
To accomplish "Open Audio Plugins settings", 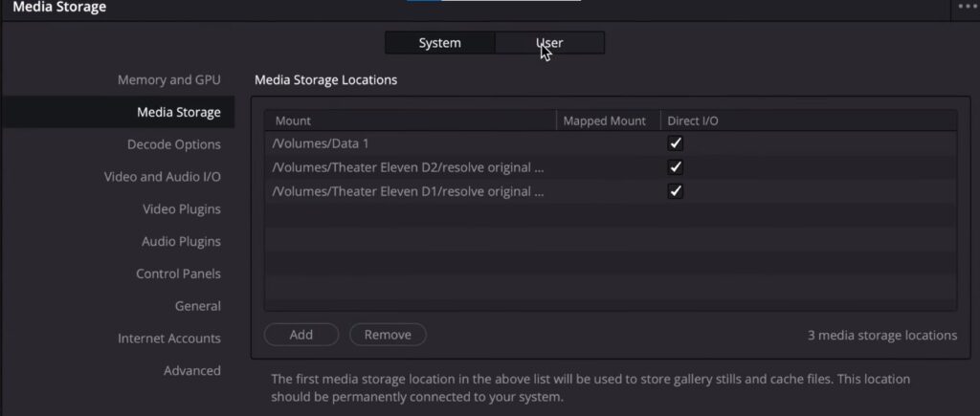I will 181,242.
